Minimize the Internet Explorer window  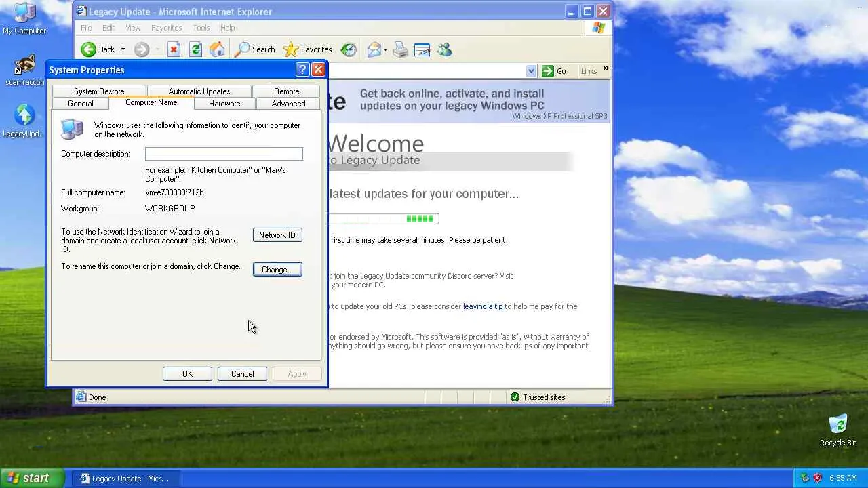(x=573, y=12)
